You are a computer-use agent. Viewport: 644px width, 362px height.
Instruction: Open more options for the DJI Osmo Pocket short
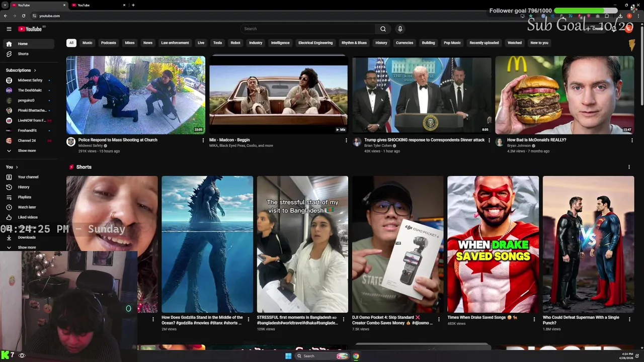439,318
